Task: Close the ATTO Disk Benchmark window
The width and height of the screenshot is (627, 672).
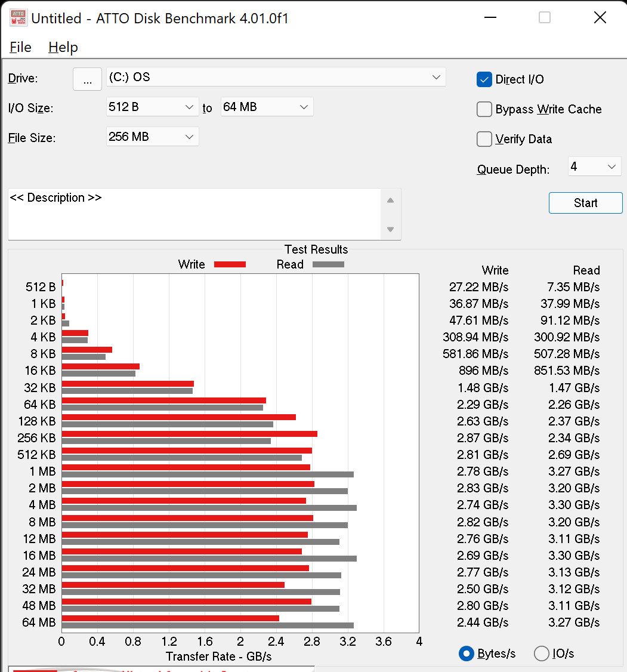Action: pyautogui.click(x=600, y=17)
